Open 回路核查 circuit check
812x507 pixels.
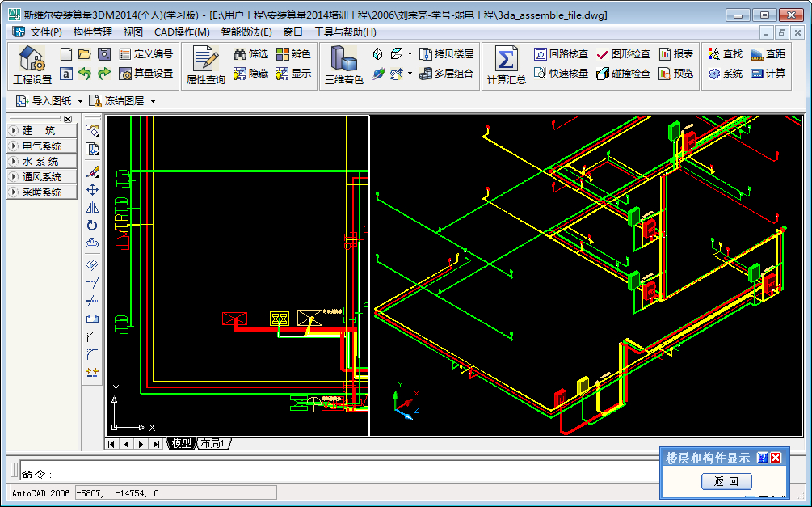pyautogui.click(x=562, y=54)
